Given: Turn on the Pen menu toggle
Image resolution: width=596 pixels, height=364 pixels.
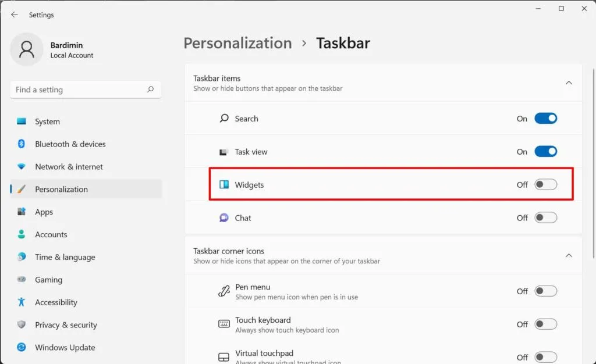Looking at the screenshot, I should click(x=545, y=291).
